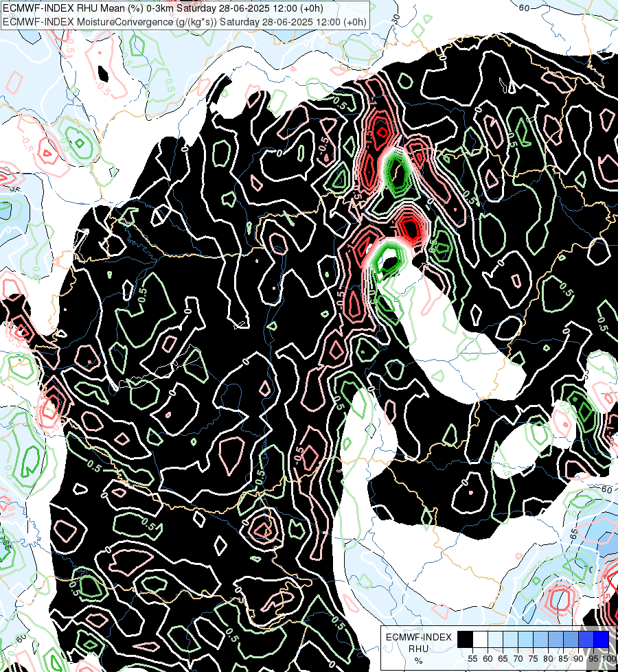Click the legend value '90'
The image size is (618, 672).
tap(579, 659)
